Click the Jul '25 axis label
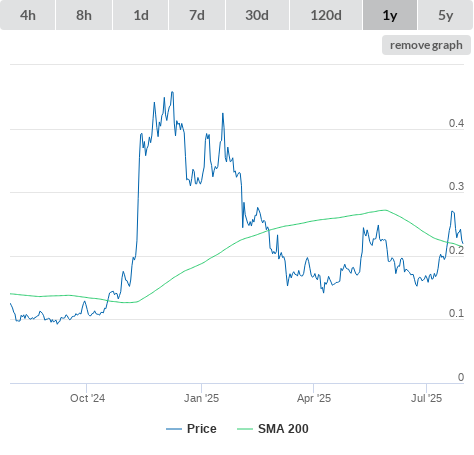474x455 pixels. tap(426, 398)
